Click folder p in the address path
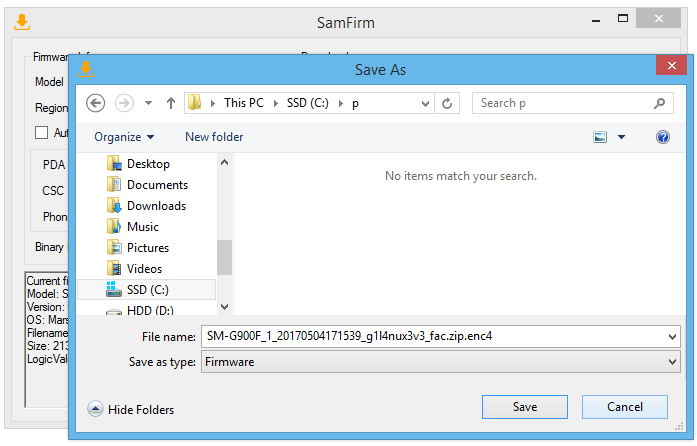The height and width of the screenshot is (446, 697). coord(355,104)
